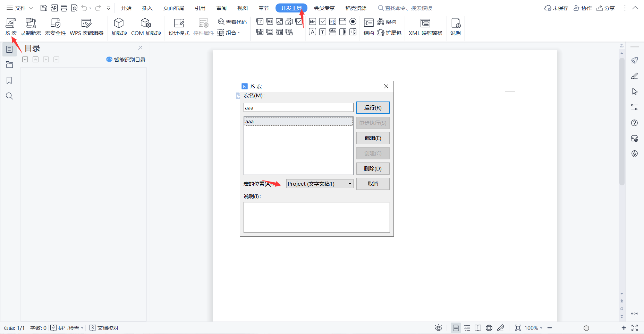Insert checkbox content control in ribbon
Image resolution: width=644 pixels, height=334 pixels.
(299, 21)
